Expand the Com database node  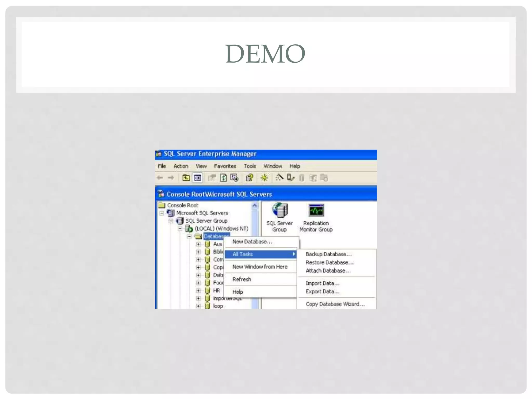point(198,260)
